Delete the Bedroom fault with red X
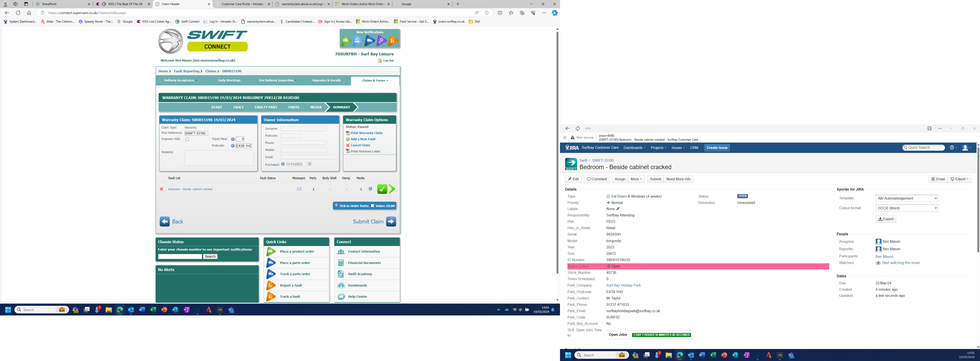980x361 pixels. point(161,189)
